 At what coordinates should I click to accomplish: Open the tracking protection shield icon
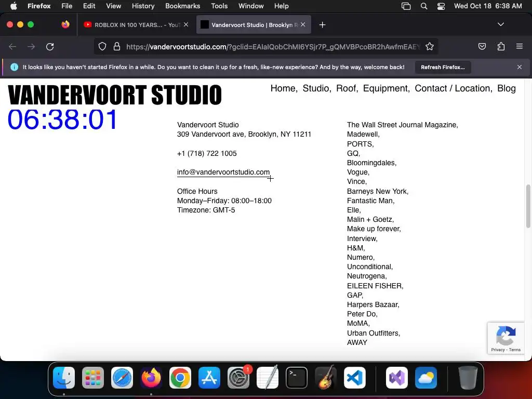102,46
